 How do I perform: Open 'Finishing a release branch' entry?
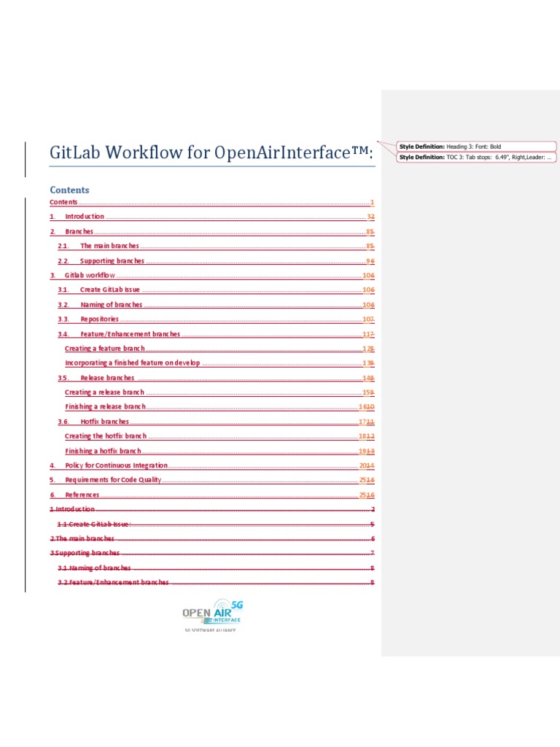tap(219, 407)
